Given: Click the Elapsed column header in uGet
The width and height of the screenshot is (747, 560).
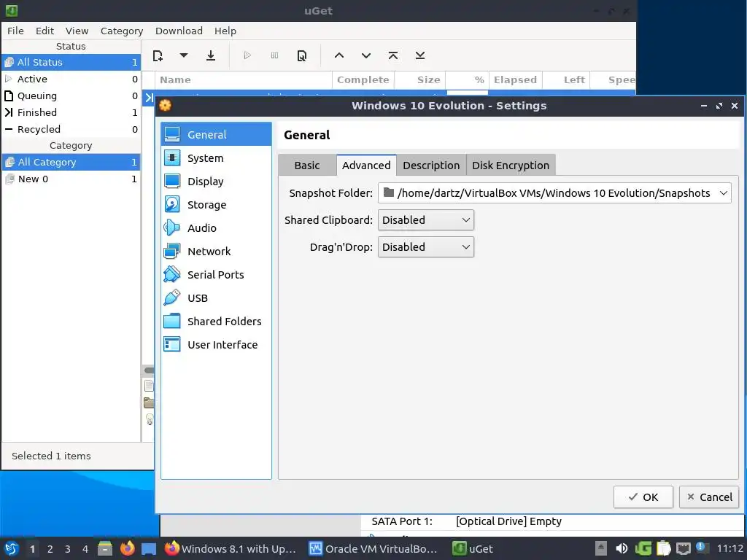Looking at the screenshot, I should pos(516,80).
